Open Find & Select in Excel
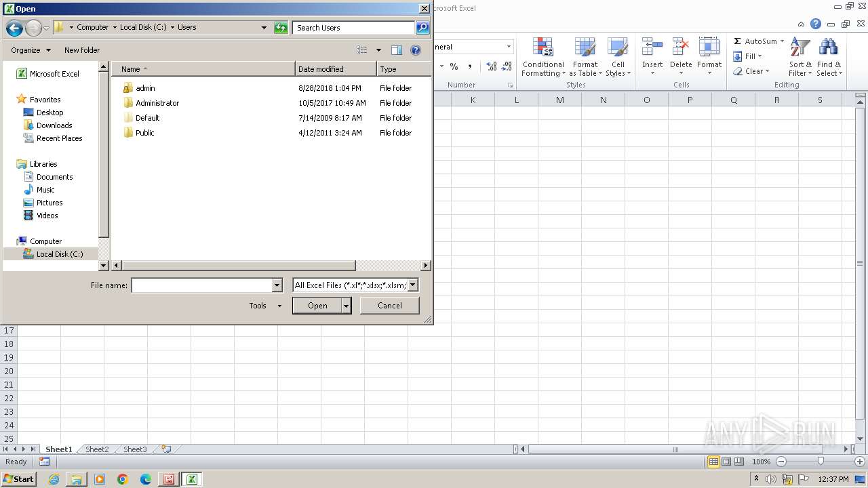This screenshot has height=488, width=868. [829, 58]
